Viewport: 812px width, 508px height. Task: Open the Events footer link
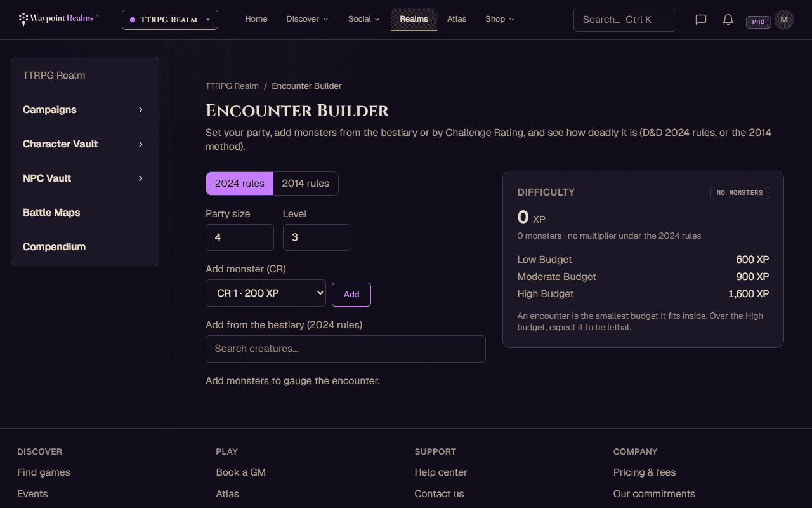click(x=32, y=494)
